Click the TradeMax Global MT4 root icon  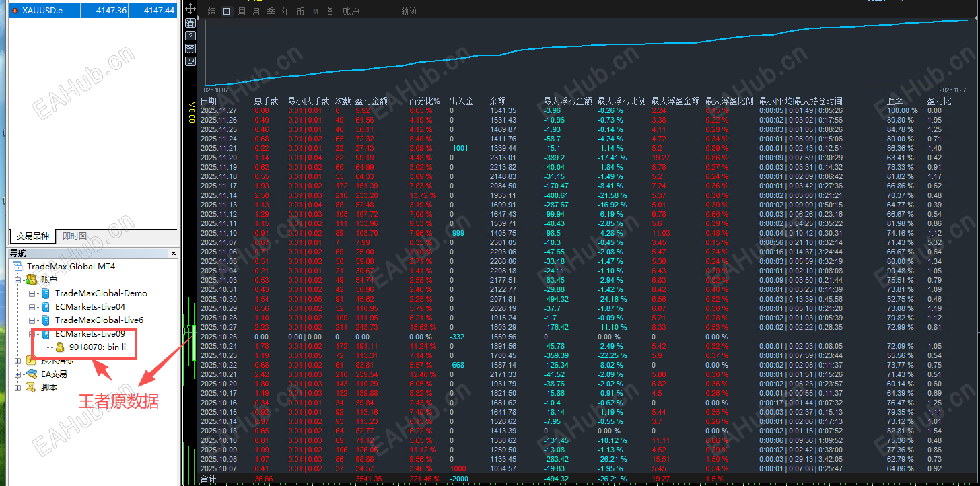[19, 267]
